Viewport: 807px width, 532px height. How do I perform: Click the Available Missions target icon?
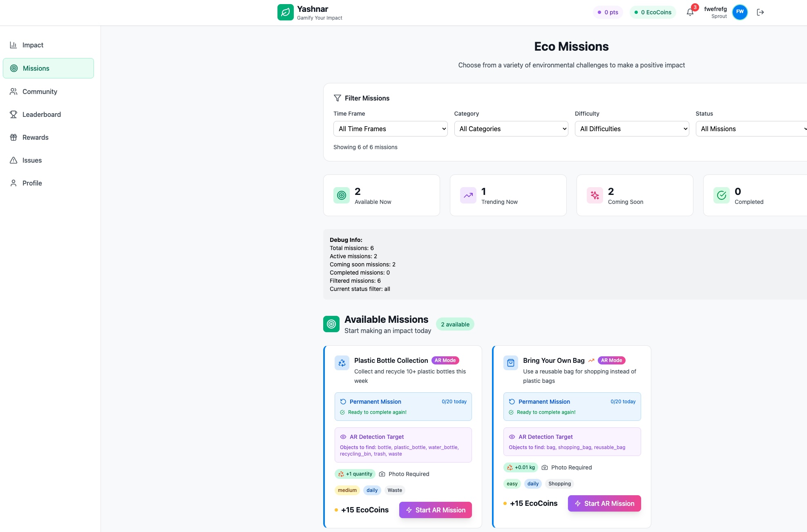[x=331, y=324]
